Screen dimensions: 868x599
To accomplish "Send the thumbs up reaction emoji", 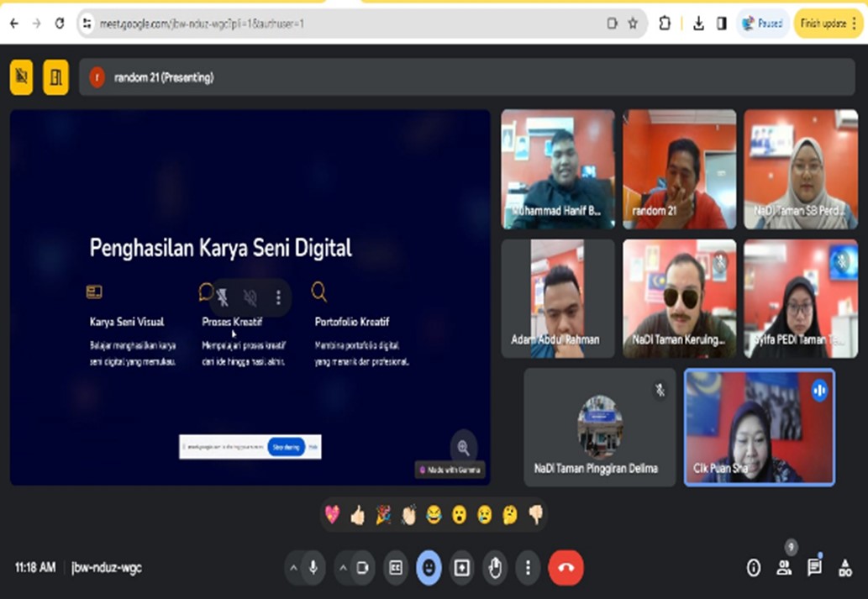I will [x=358, y=515].
